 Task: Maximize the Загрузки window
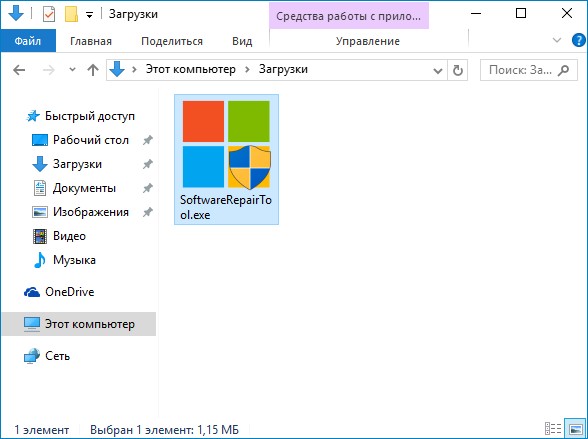521,14
